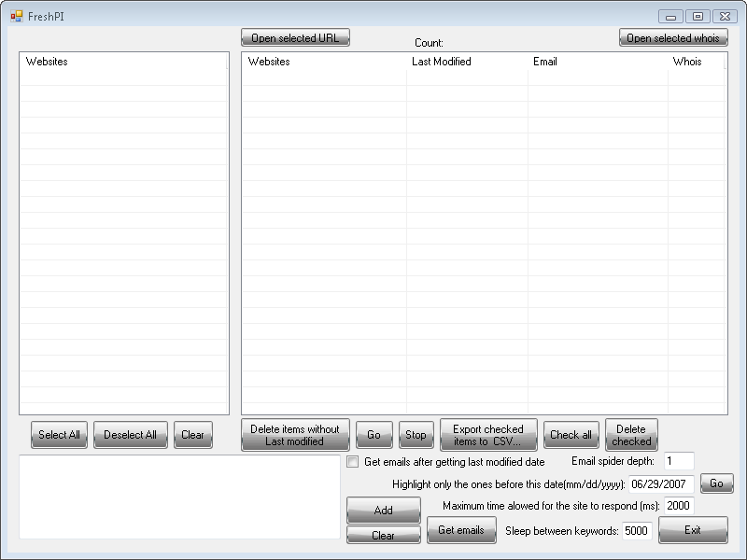Click Websites header of the left list
This screenshot has height=560, width=747.
[123, 62]
